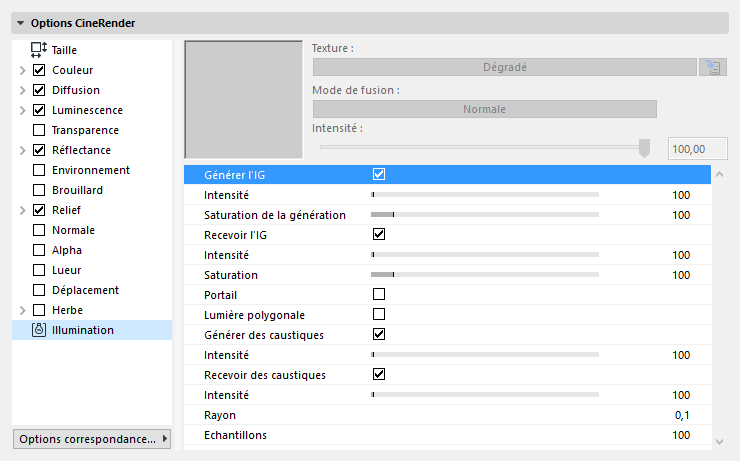
Task: Click the texture load icon beside Dégradé
Action: [712, 67]
